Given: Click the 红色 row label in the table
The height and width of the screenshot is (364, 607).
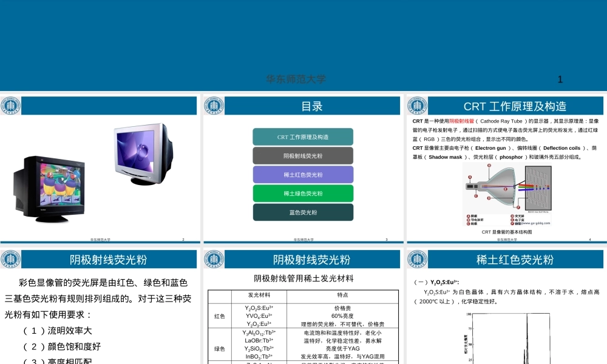Looking at the screenshot, I should pyautogui.click(x=220, y=316).
